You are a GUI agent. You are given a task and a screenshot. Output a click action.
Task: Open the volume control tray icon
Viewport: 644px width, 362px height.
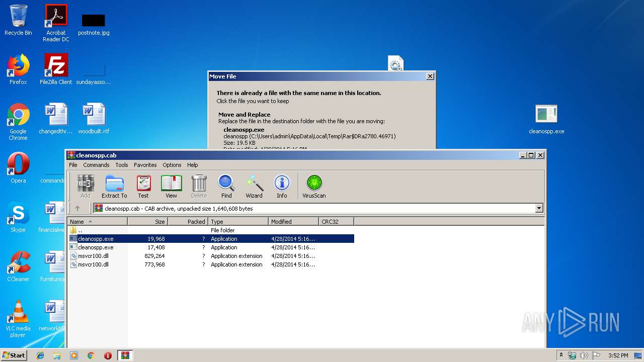click(584, 355)
